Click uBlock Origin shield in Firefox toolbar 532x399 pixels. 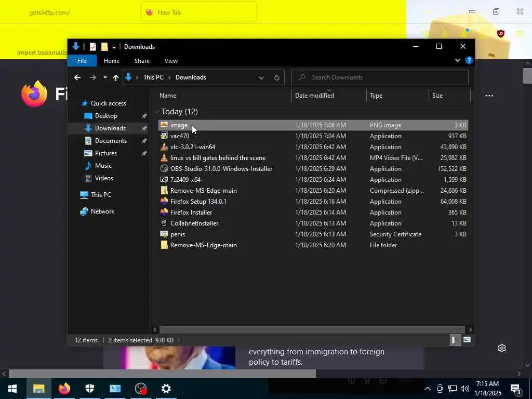click(x=501, y=33)
